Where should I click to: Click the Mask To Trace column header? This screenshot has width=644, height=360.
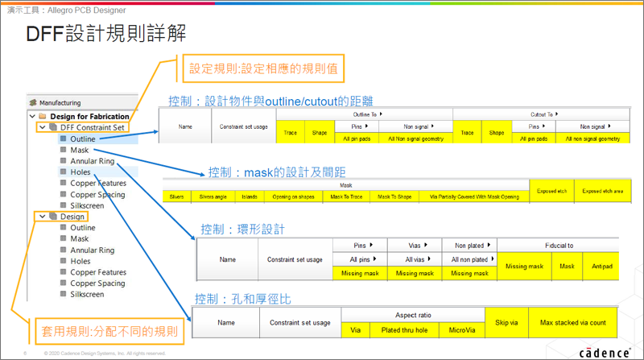pyautogui.click(x=346, y=197)
